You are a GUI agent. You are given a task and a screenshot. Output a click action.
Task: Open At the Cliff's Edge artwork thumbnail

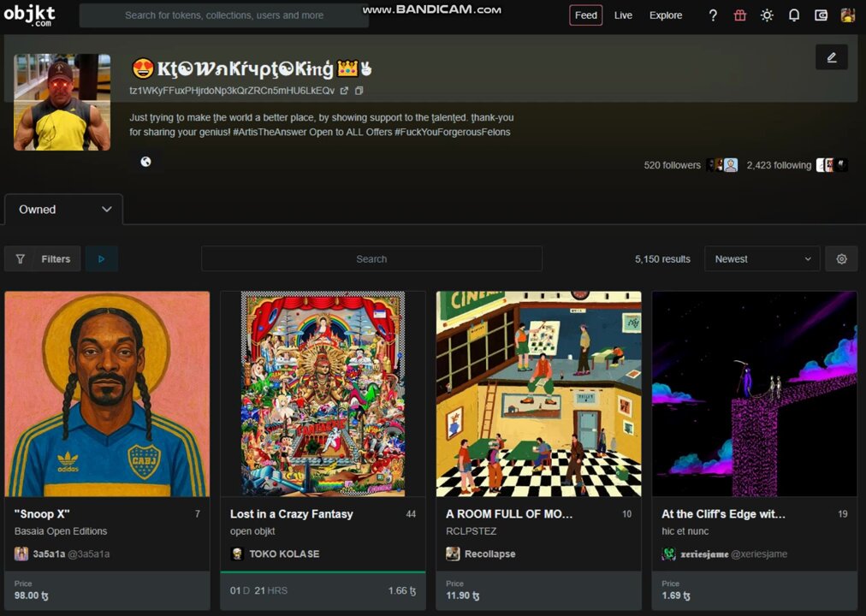(x=755, y=394)
